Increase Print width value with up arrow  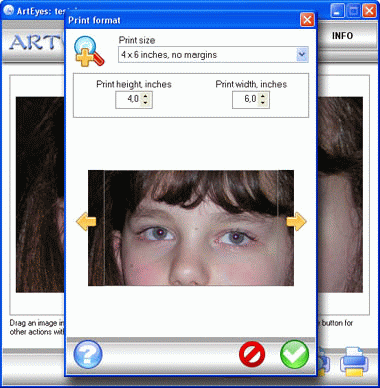(263, 97)
